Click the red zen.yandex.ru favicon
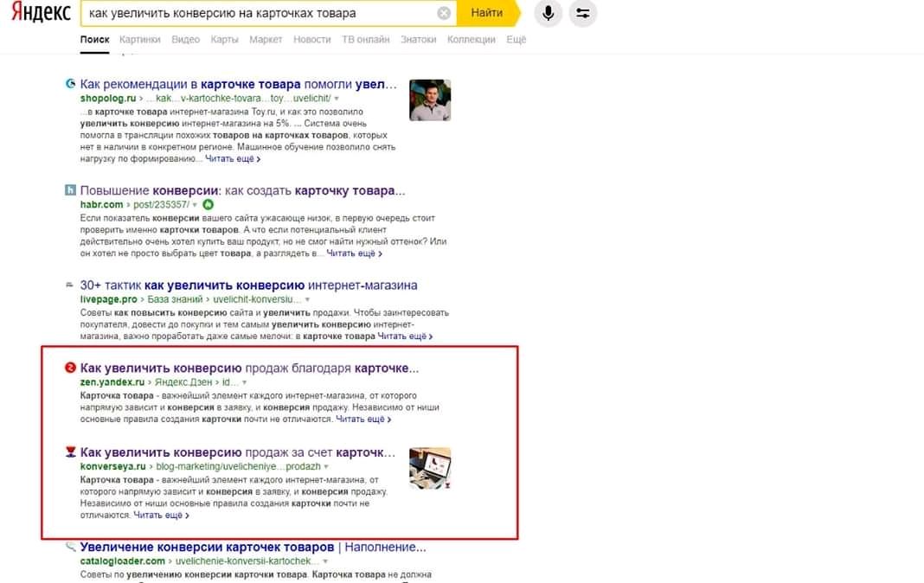The height and width of the screenshot is (583, 924). pyautogui.click(x=70, y=368)
